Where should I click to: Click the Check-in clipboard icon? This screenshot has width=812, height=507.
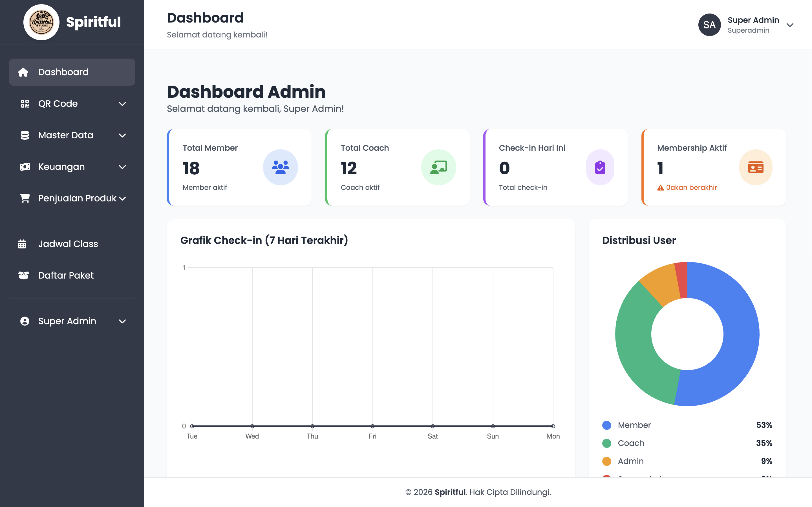(x=600, y=167)
